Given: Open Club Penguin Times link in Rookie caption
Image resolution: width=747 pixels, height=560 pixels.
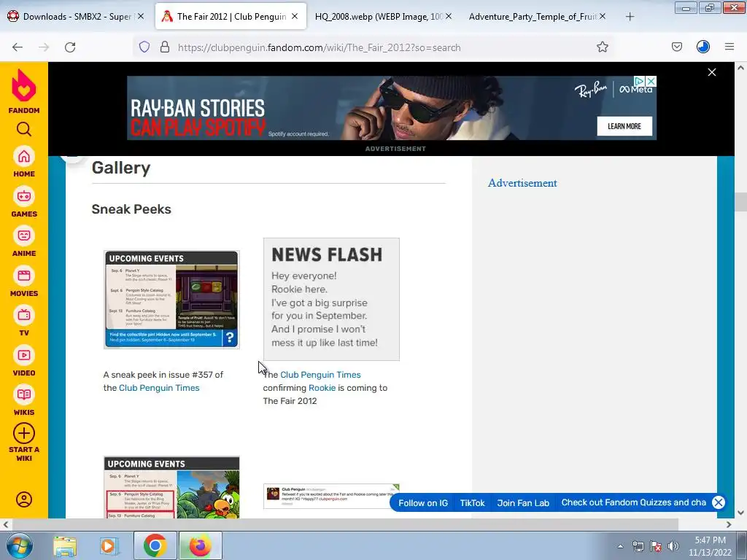Looking at the screenshot, I should tap(320, 375).
